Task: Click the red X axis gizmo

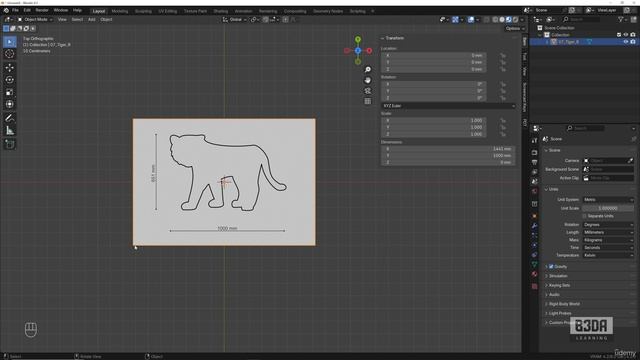Action: point(369,51)
